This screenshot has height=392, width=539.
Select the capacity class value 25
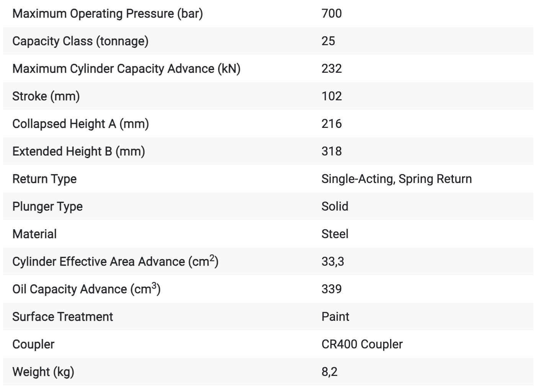click(x=328, y=41)
